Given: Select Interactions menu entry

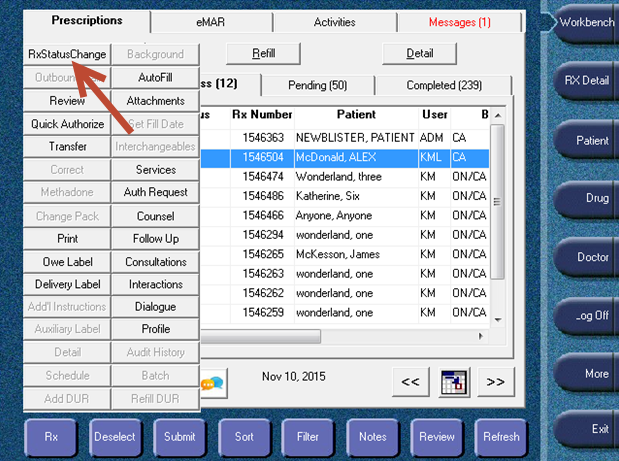Looking at the screenshot, I should pos(156,284).
